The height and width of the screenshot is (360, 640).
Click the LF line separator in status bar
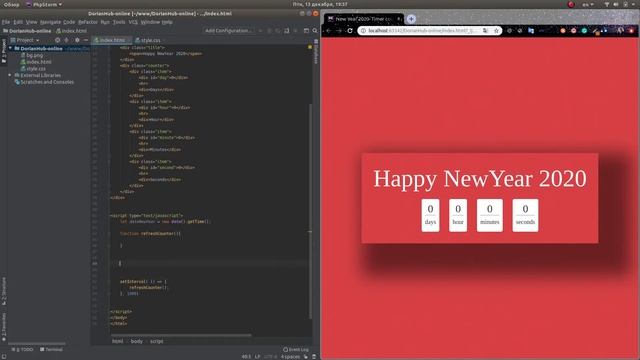coord(258,357)
